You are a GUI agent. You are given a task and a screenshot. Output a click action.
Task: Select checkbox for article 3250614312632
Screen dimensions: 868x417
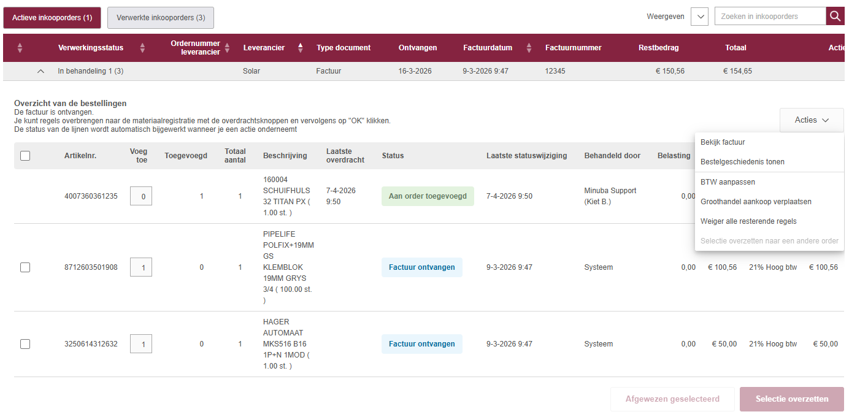pos(25,344)
